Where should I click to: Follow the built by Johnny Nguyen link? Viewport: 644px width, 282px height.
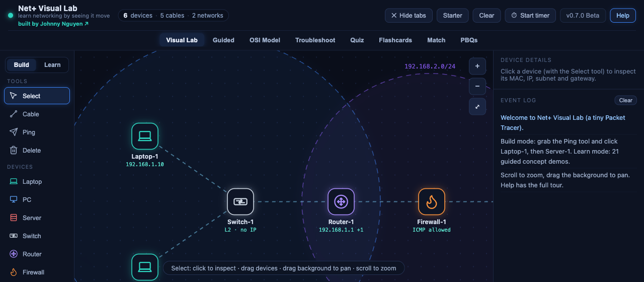(x=53, y=24)
